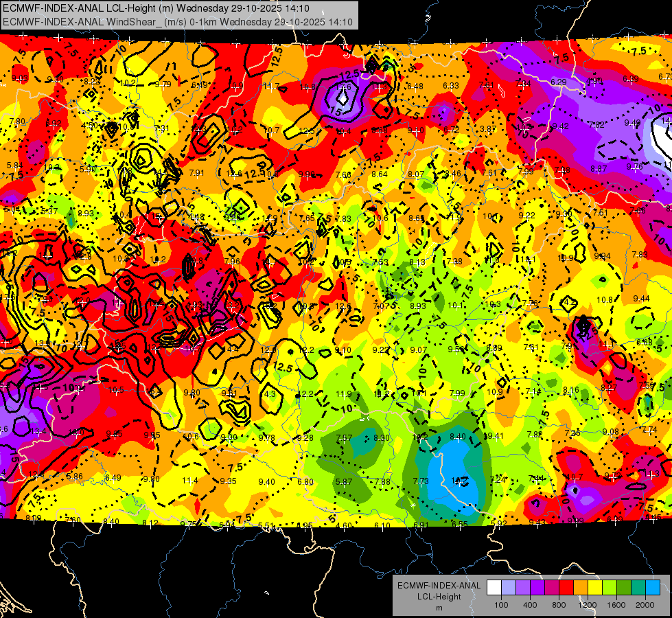Click the sky blue legend swatch
This screenshot has width=672, height=618.
[x=653, y=587]
